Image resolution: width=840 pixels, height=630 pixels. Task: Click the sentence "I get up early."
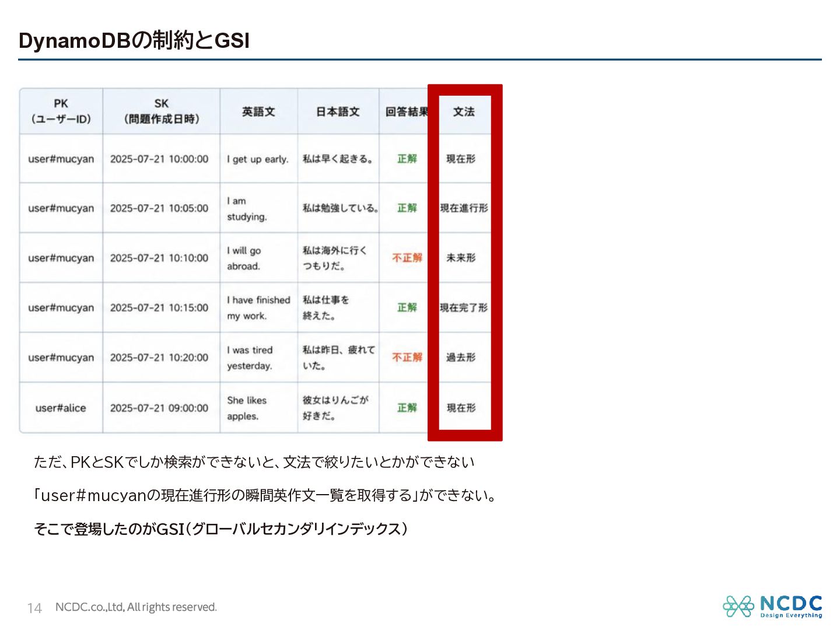tap(258, 159)
